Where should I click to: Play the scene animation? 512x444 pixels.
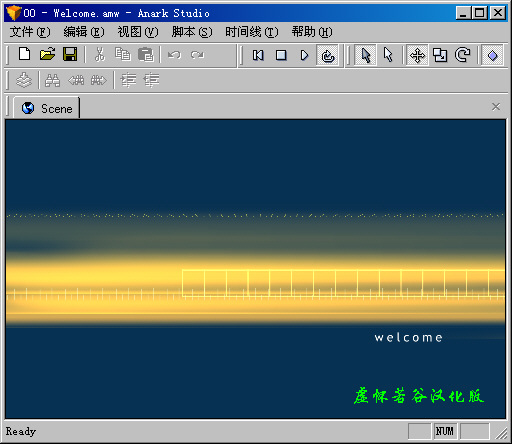(x=304, y=55)
